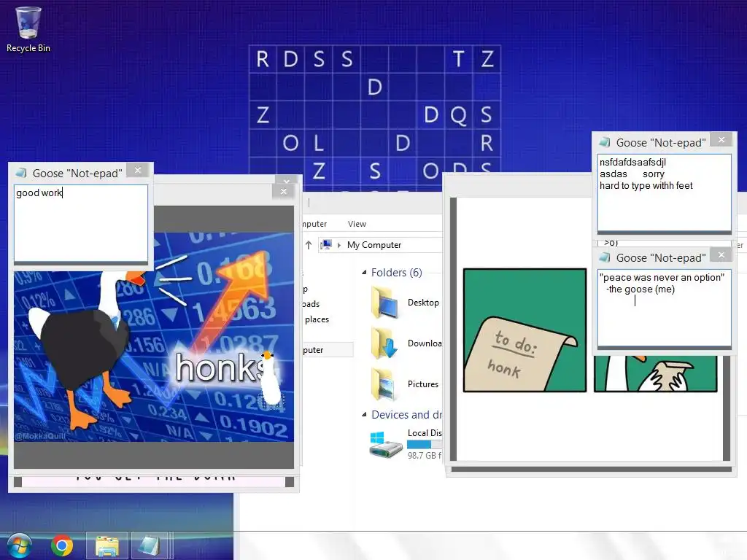Click the 98.7 GB free text
The image size is (747, 560).
point(425,456)
